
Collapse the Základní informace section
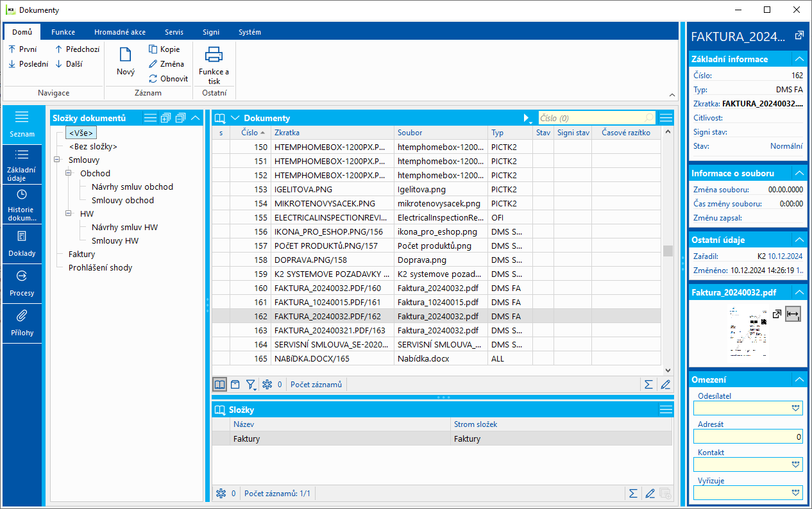pyautogui.click(x=799, y=59)
